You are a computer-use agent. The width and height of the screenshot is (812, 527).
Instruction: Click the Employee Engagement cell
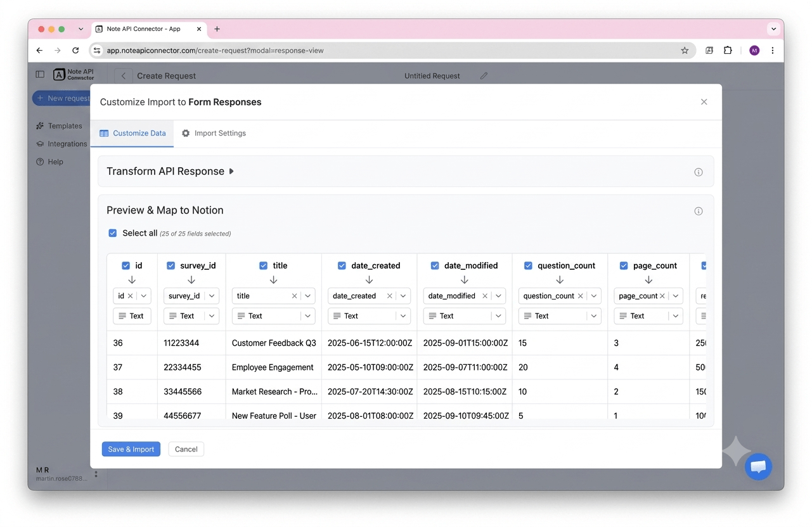274,367
